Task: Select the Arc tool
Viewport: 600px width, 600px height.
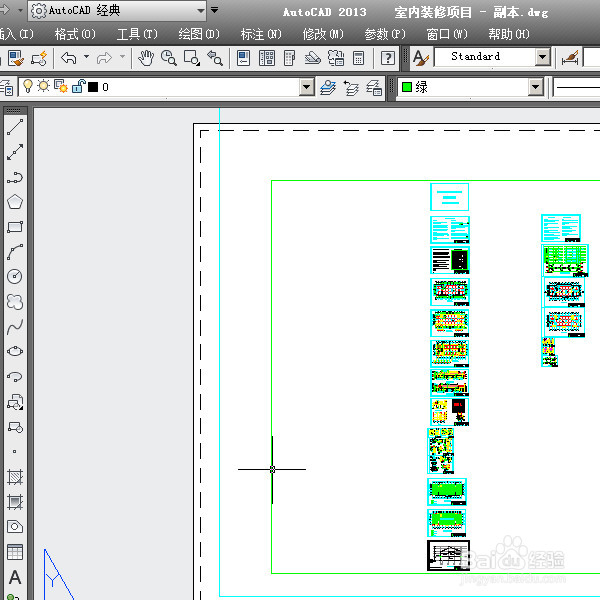Action: pyautogui.click(x=15, y=252)
